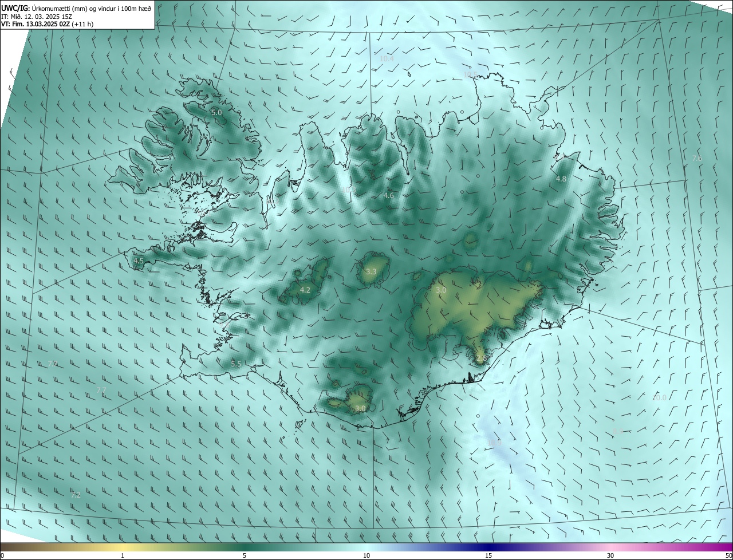Click the 10.5 value label near the coast
The width and height of the screenshot is (733, 560).
[470, 74]
